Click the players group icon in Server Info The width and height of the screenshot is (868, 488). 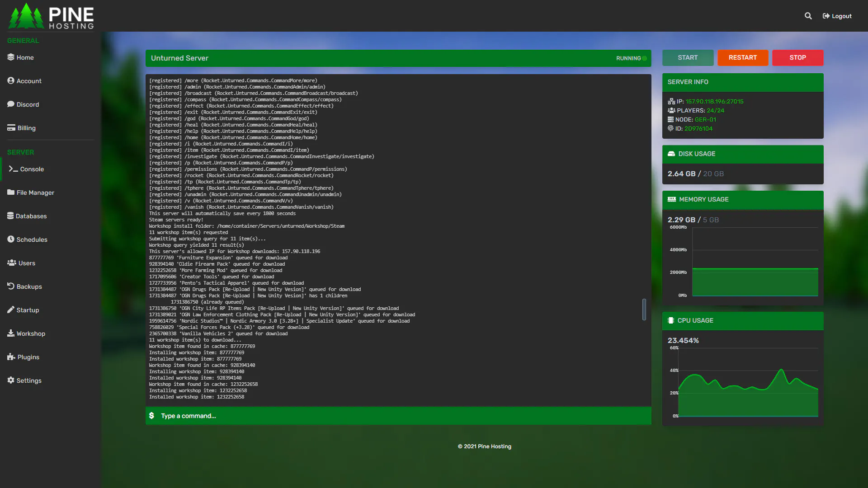tap(671, 110)
